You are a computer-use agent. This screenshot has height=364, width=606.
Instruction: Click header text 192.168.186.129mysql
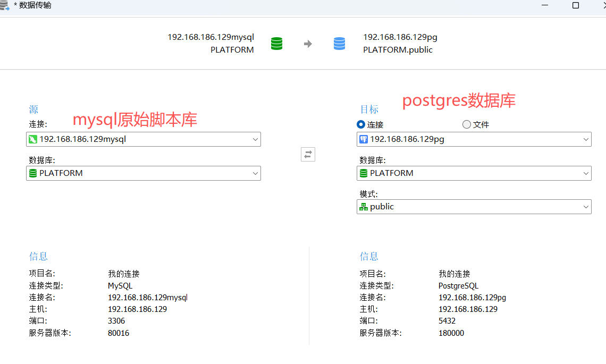click(x=211, y=37)
